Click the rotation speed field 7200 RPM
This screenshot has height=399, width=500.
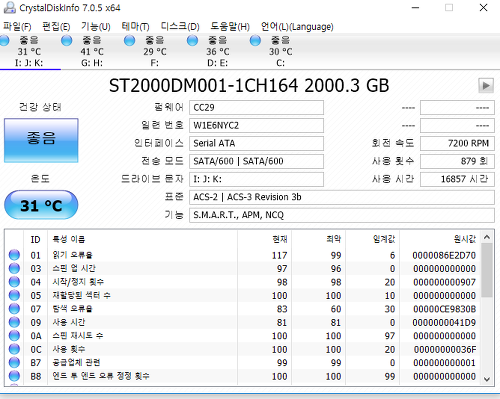457,143
